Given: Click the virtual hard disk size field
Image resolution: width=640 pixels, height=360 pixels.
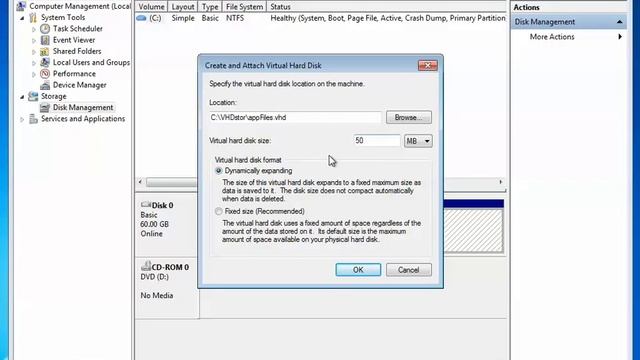Looking at the screenshot, I should pos(377,141).
